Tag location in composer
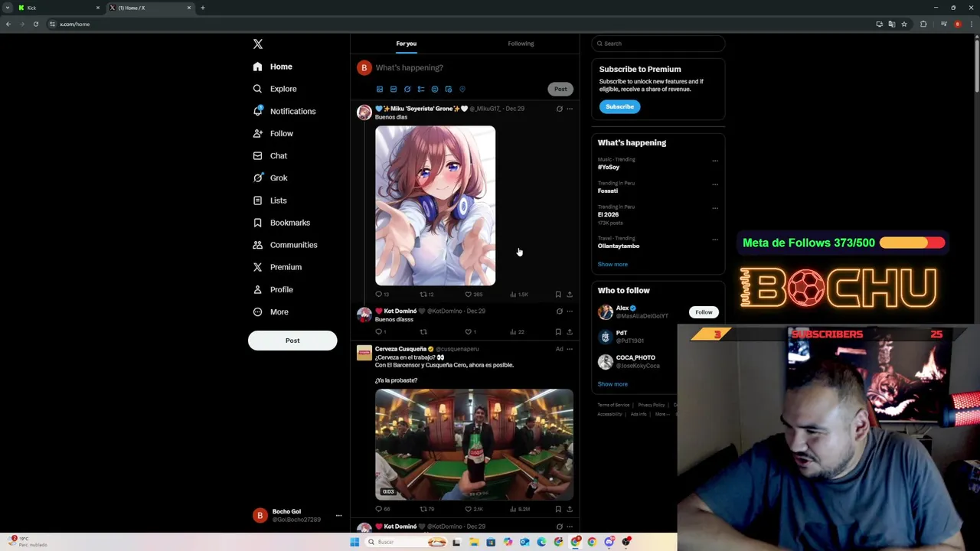980x551 pixels. tap(462, 89)
